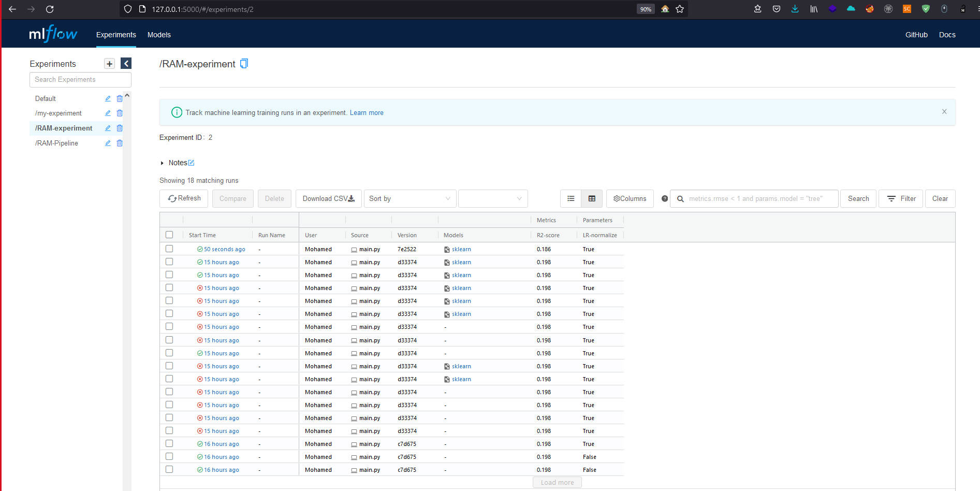Open browser downloads panel
The width and height of the screenshot is (980, 491).
pos(795,9)
